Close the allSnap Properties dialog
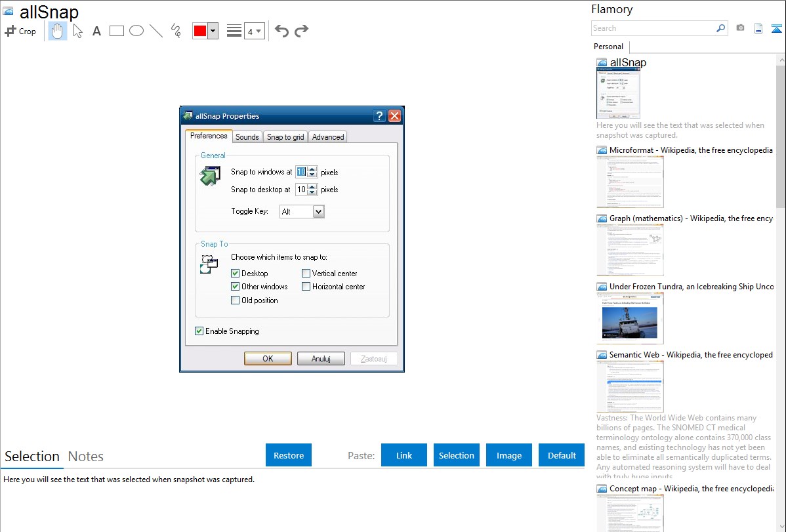Viewport: 786px width, 532px height. coord(394,116)
